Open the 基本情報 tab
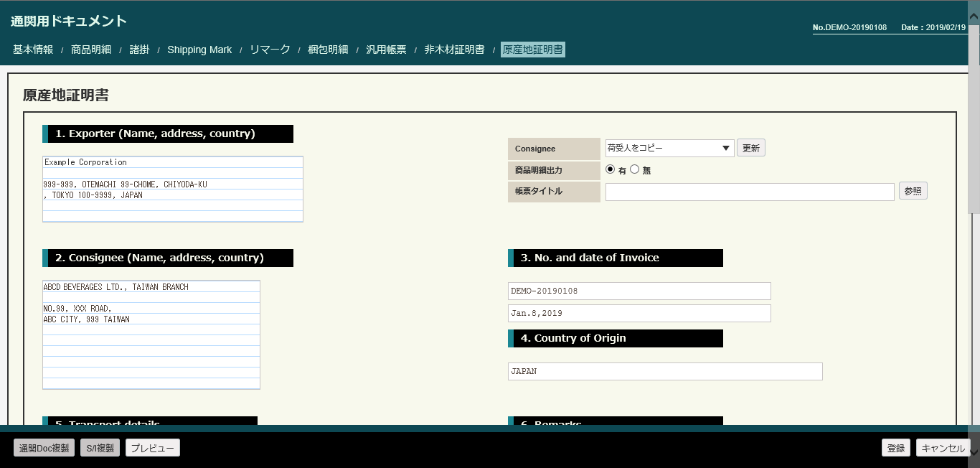980x468 pixels. (x=33, y=50)
